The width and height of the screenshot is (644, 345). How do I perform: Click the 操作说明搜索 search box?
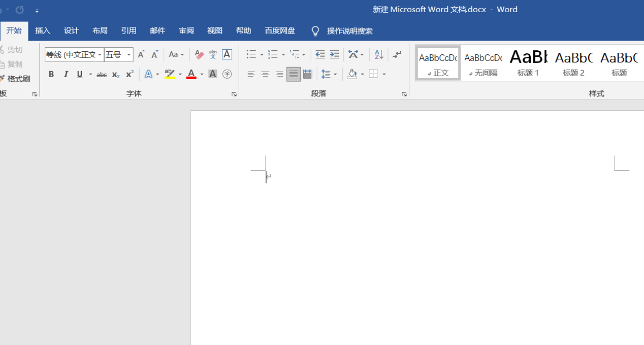349,31
